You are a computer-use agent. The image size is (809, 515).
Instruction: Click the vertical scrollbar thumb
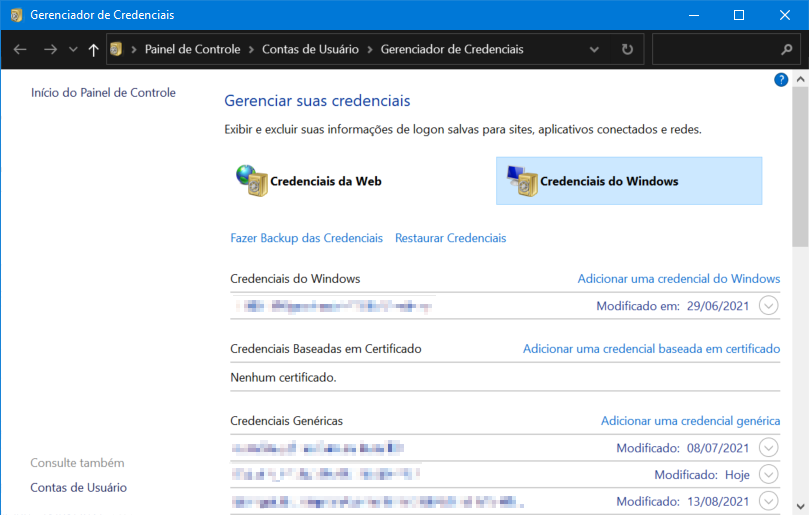[x=800, y=167]
